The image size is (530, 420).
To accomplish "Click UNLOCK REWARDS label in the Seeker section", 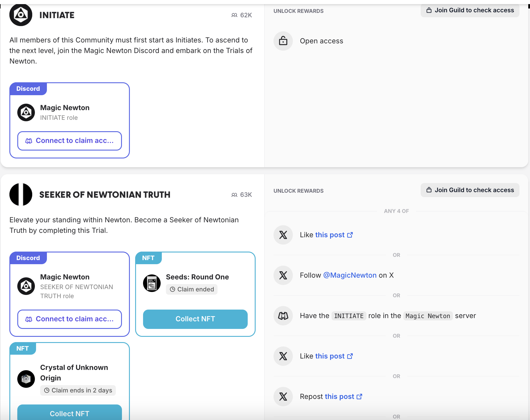I will point(298,191).
